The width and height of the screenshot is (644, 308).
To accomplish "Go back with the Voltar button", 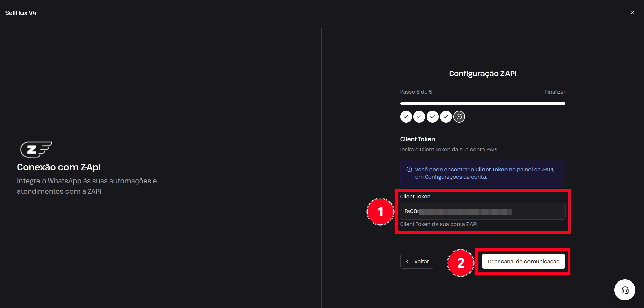I will pyautogui.click(x=416, y=261).
